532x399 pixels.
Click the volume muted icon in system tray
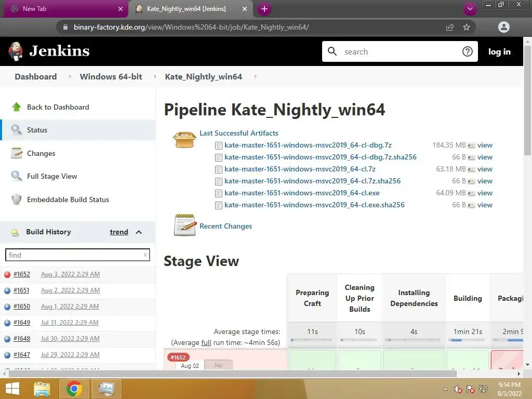click(458, 389)
